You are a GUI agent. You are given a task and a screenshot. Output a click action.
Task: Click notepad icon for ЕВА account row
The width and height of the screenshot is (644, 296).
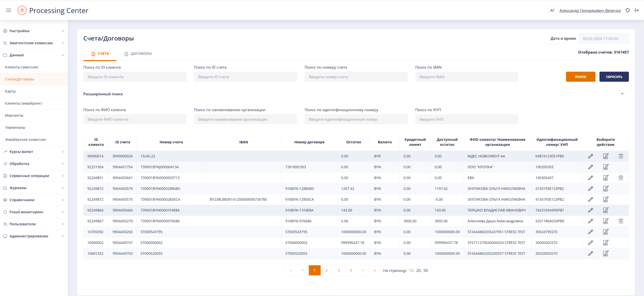605,178
